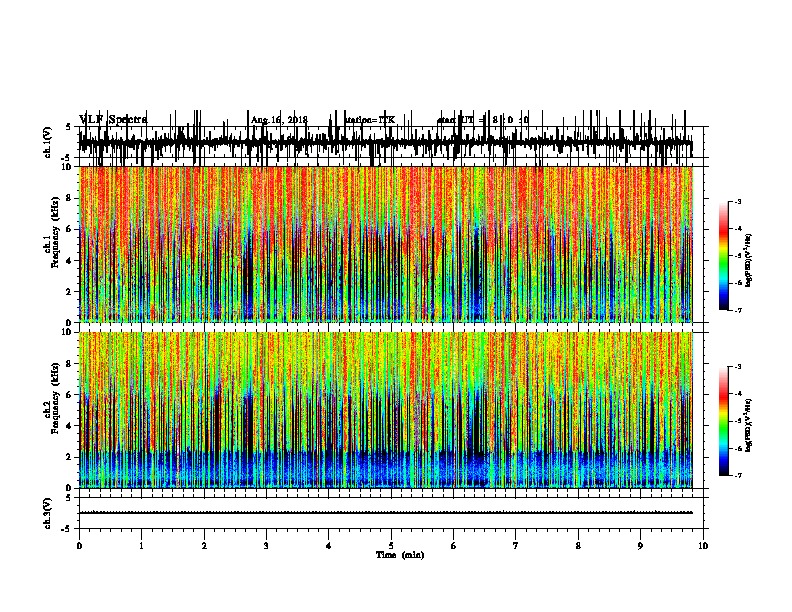
Task: Click the ch.1 spectrogram color bar
Action: (x=724, y=256)
